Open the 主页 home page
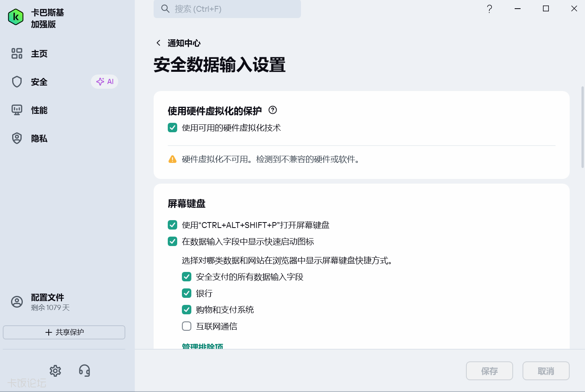585x392 pixels. (39, 54)
